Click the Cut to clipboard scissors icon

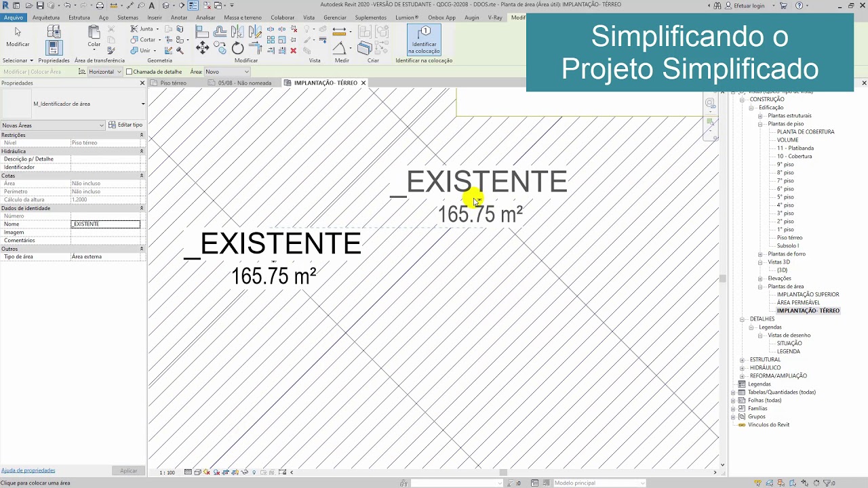tap(112, 29)
